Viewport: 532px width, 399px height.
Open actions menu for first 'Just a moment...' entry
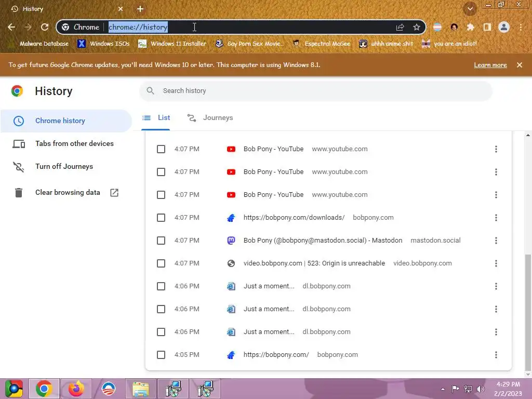pyautogui.click(x=496, y=286)
